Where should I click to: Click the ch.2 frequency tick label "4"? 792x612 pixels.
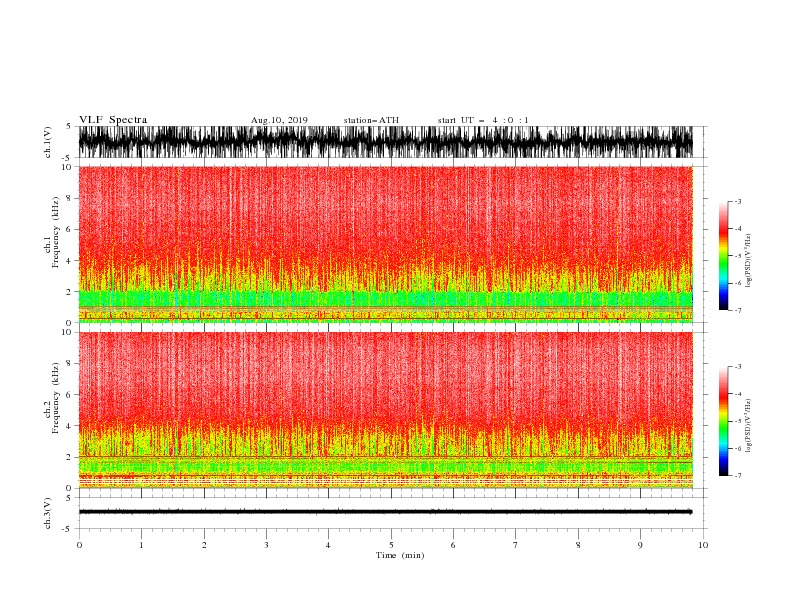pos(69,426)
